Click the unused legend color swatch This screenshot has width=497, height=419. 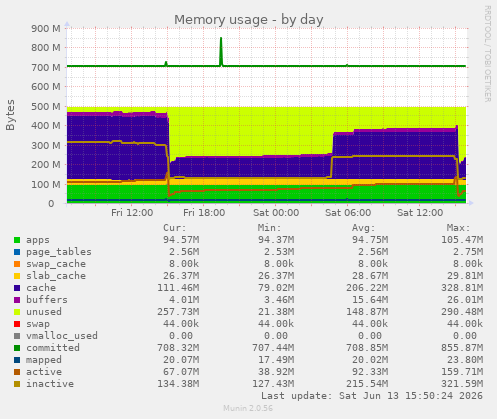(x=17, y=312)
